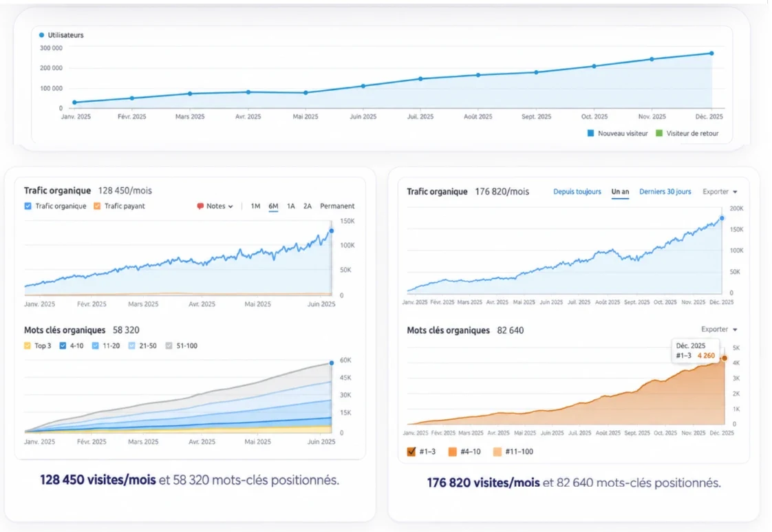The image size is (772, 532).
Task: Click the Déc. 2025 data point on Utilisateurs chart
Action: [x=711, y=53]
